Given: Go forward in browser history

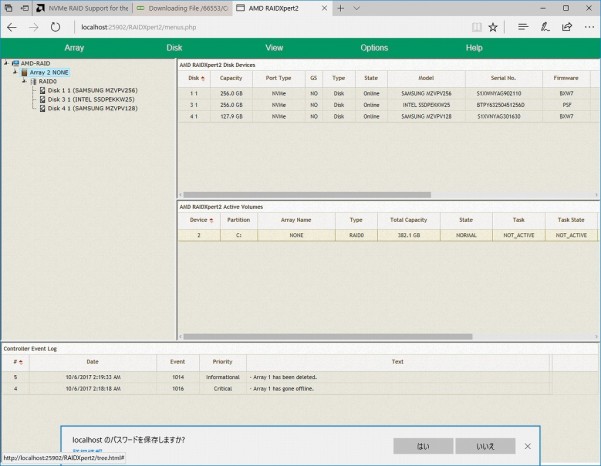Looking at the screenshot, I should click(x=34, y=27).
